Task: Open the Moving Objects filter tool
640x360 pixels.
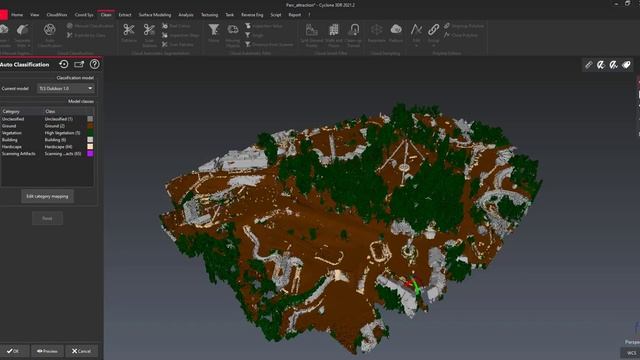Action: click(233, 35)
